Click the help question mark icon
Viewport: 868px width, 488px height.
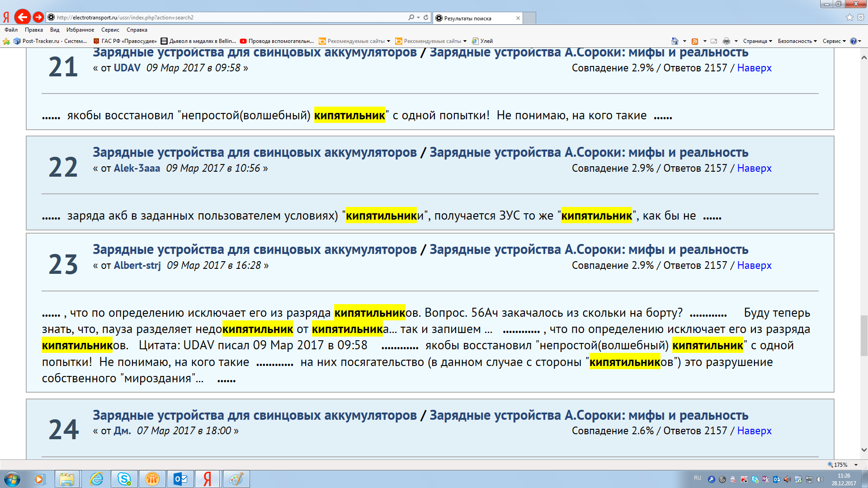pyautogui.click(x=853, y=41)
